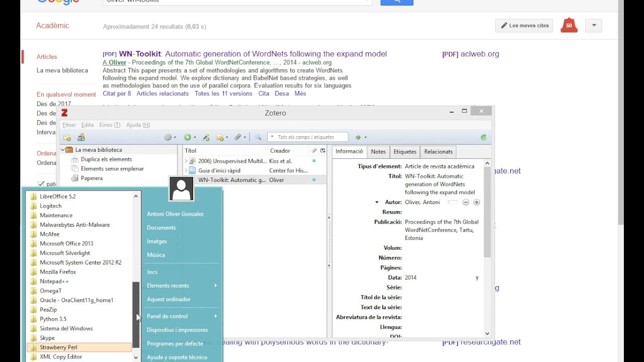Toggle the patents checkbox in Scholar sidebar

(41, 184)
